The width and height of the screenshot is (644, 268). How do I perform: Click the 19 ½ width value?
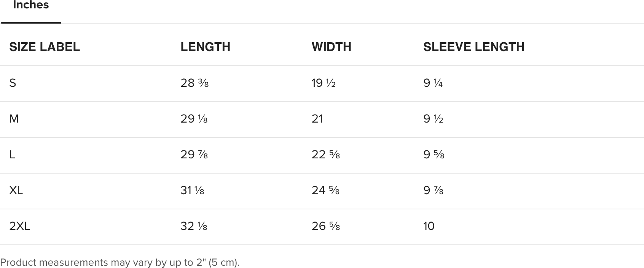(324, 83)
